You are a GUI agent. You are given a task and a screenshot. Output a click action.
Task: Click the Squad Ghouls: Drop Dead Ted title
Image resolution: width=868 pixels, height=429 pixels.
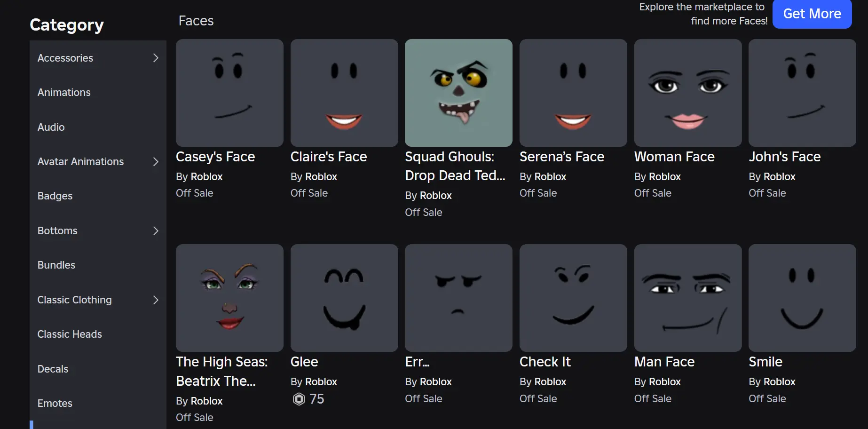[x=455, y=166]
